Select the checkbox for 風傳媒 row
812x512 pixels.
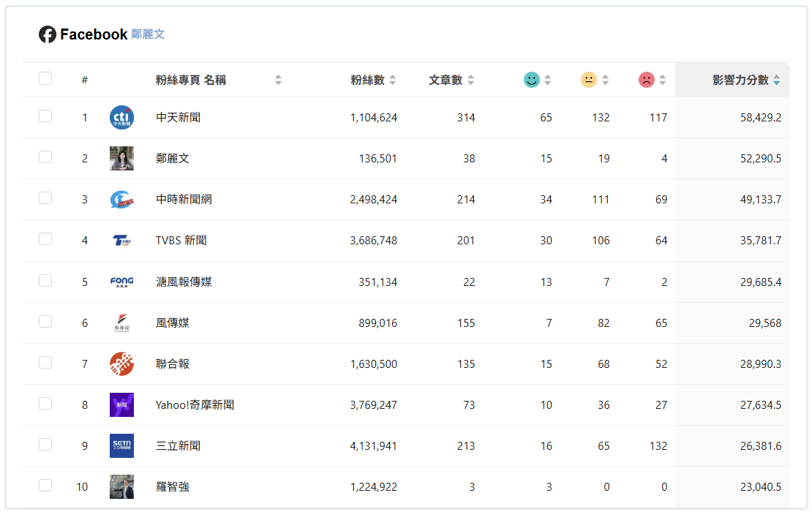click(45, 321)
